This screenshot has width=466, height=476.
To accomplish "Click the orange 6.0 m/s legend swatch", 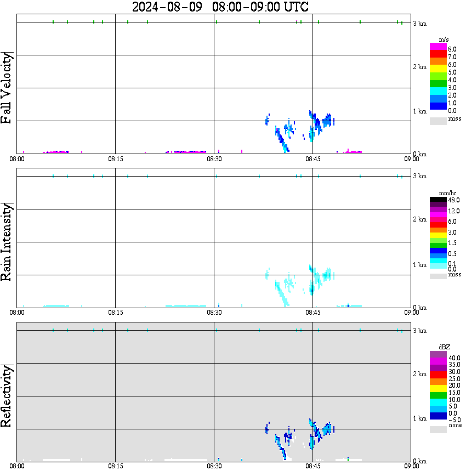I will click(x=438, y=61).
